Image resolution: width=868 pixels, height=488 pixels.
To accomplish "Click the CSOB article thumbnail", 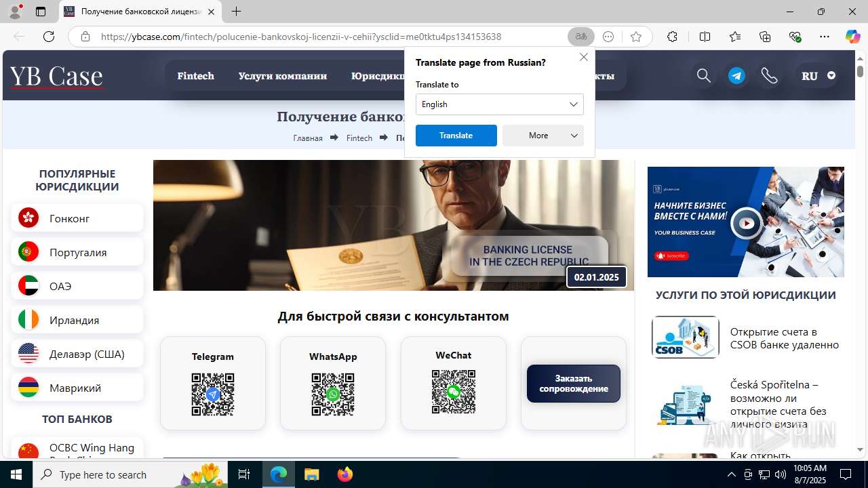I will [x=686, y=337].
